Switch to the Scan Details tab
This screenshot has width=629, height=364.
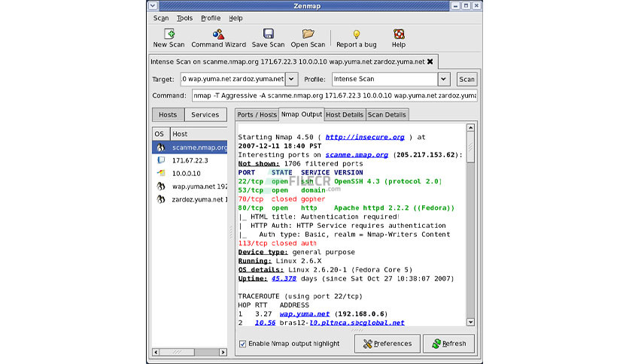[387, 114]
